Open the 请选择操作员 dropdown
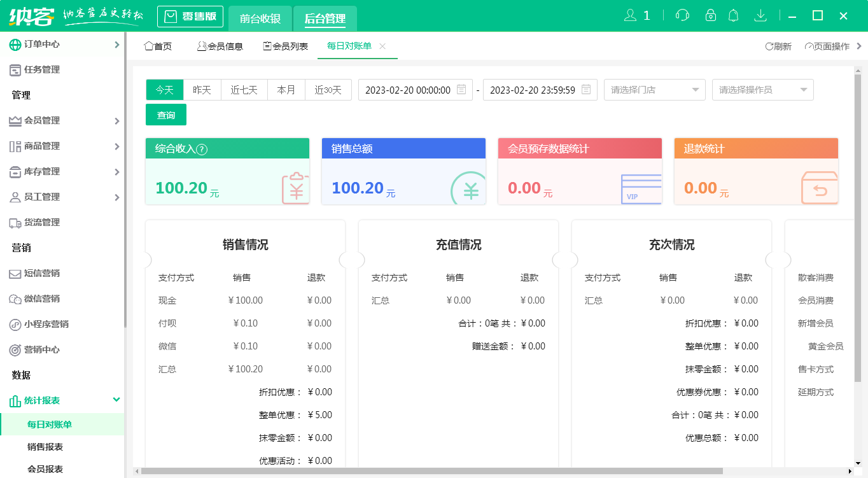The width and height of the screenshot is (868, 478). [x=762, y=90]
